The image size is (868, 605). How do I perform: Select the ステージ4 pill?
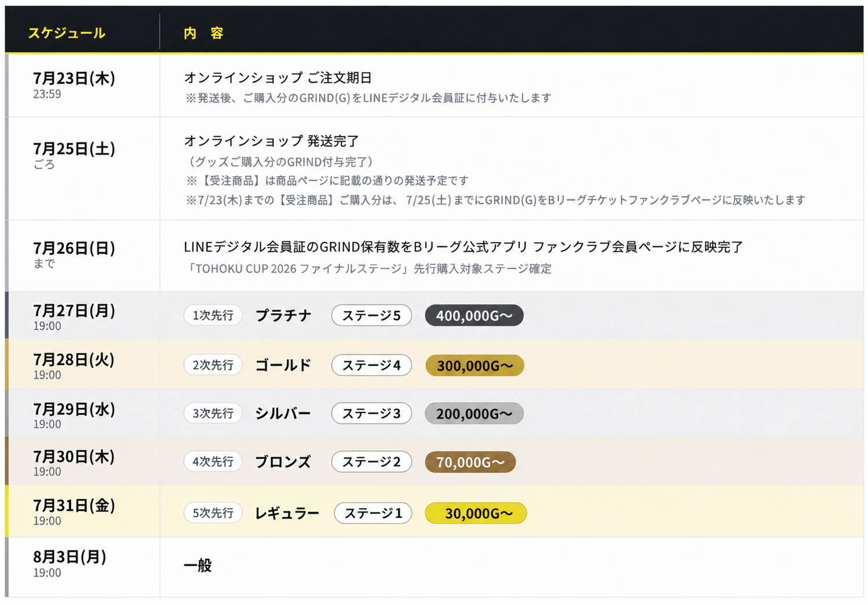click(x=371, y=365)
